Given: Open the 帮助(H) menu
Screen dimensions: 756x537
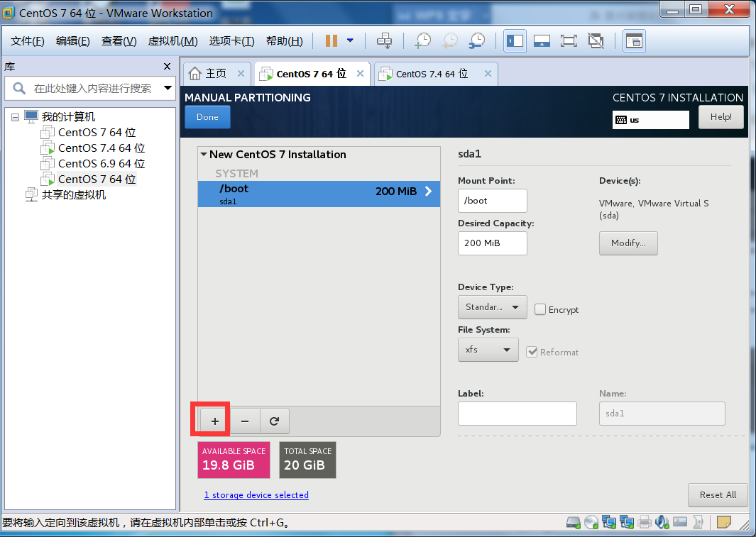Looking at the screenshot, I should click(x=285, y=41).
